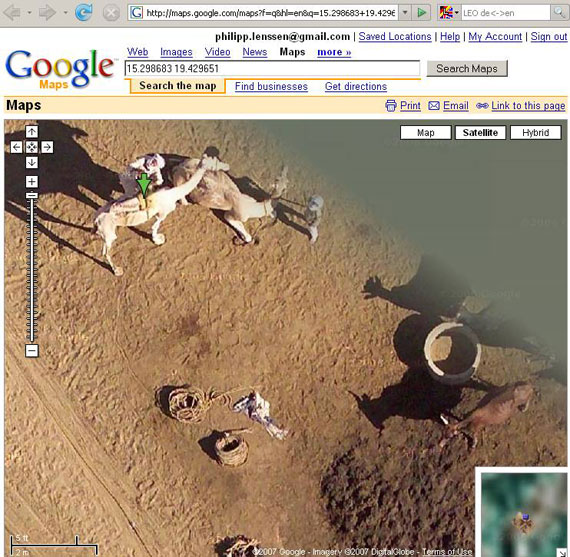Viewport: 570px width, 557px height.
Task: Zoom in with the plus button
Action: [x=32, y=181]
